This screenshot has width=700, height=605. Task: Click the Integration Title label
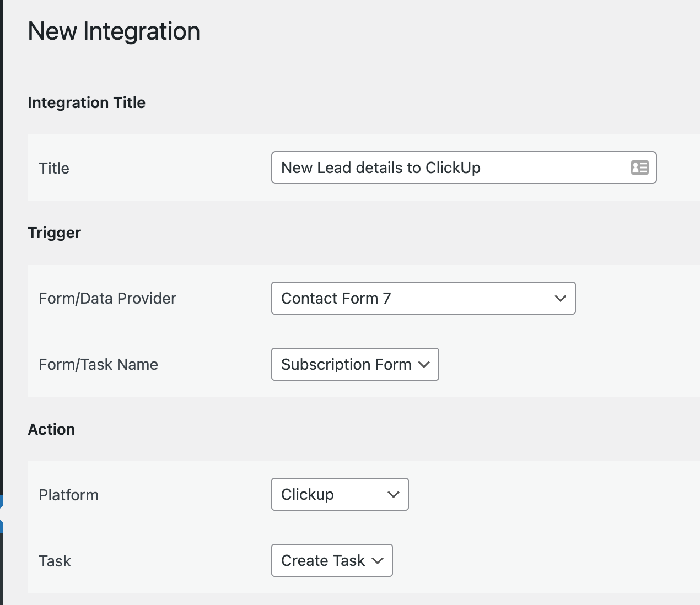coord(87,102)
